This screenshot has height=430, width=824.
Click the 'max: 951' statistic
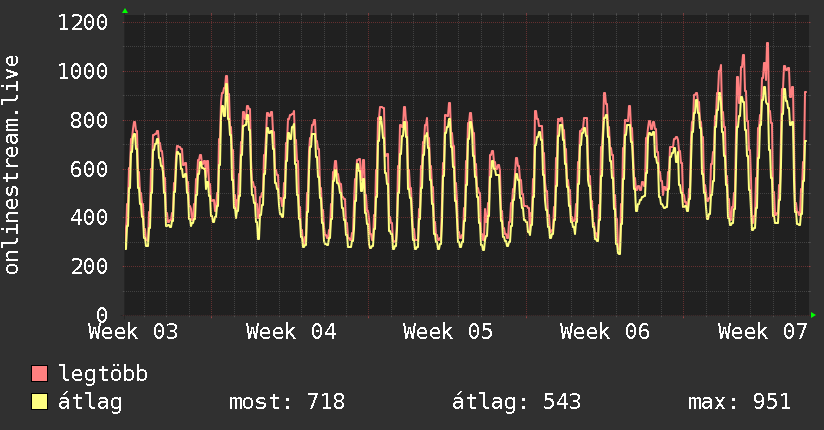[x=739, y=402]
